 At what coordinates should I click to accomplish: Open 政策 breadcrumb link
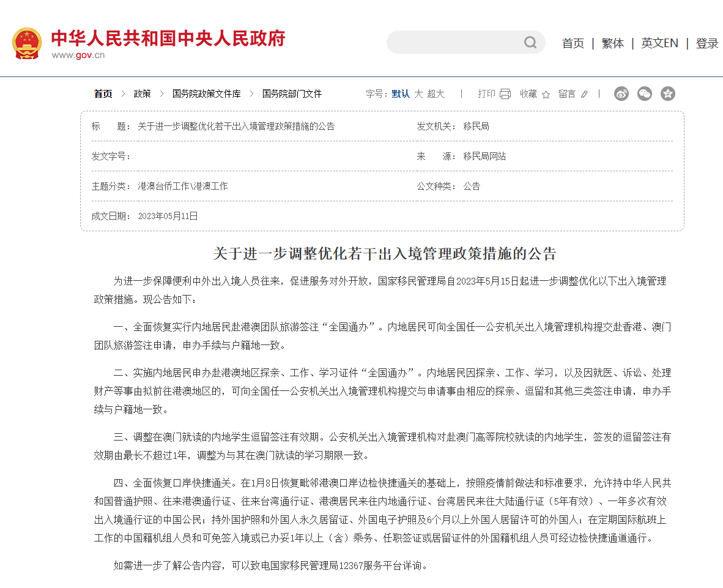point(142,94)
